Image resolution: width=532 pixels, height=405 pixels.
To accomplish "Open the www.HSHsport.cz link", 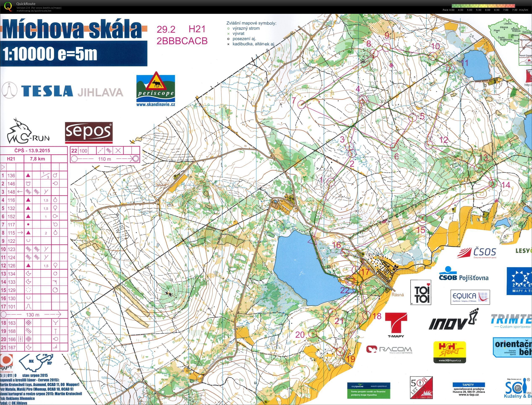I will pyautogui.click(x=450, y=360).
